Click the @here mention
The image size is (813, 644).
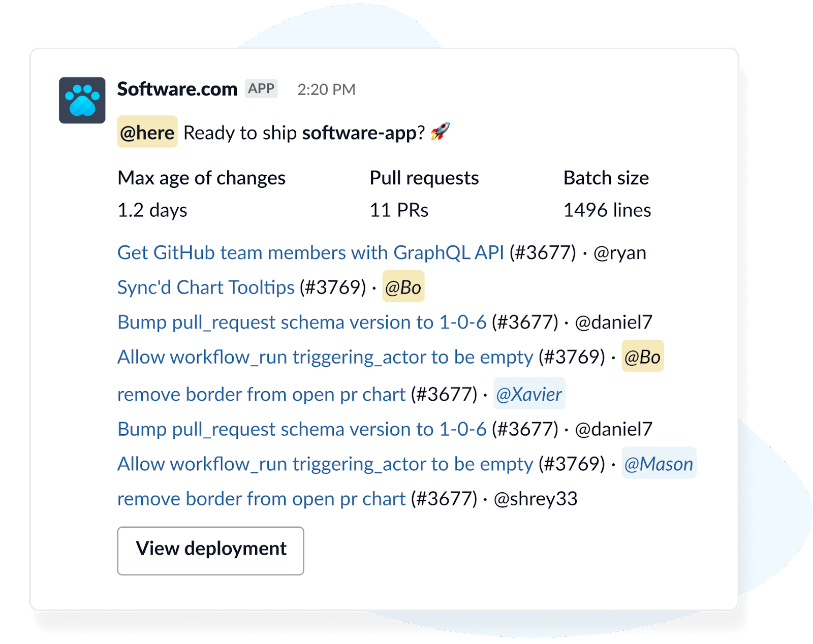[x=147, y=132]
